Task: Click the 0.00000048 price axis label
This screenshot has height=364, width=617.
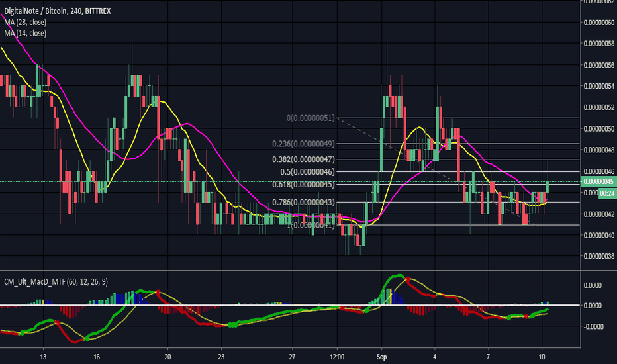Action: tap(599, 150)
